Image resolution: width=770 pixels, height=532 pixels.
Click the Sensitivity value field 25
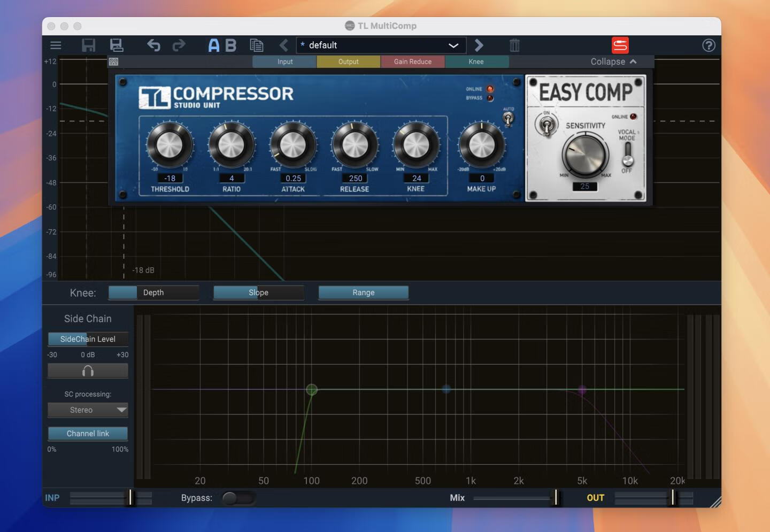585,187
